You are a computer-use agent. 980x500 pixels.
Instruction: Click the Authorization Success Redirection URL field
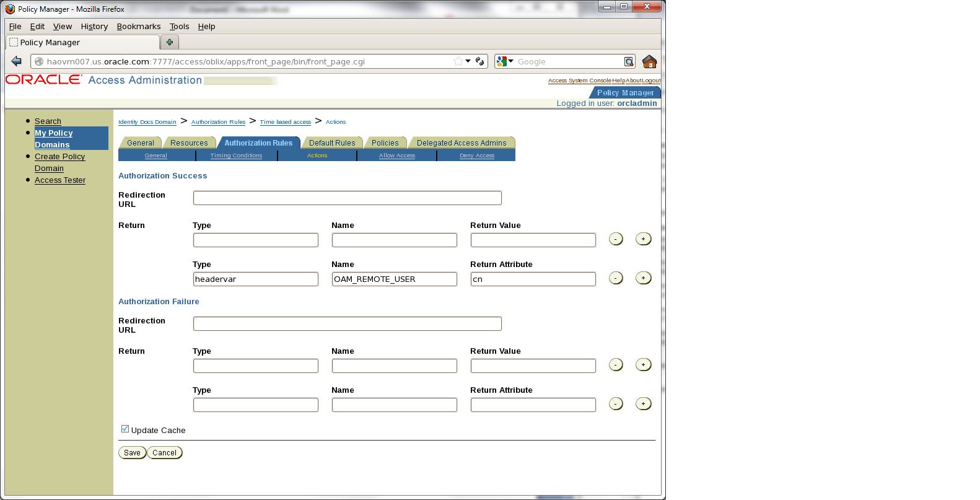coord(348,198)
